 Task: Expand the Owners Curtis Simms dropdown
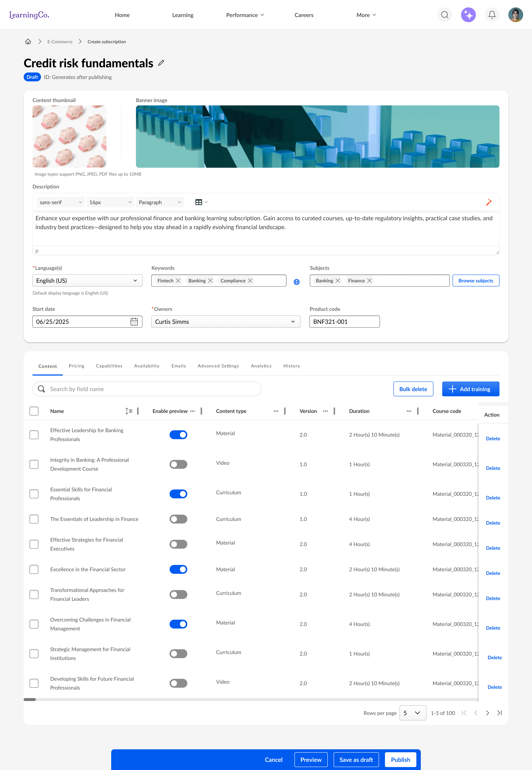pos(226,322)
